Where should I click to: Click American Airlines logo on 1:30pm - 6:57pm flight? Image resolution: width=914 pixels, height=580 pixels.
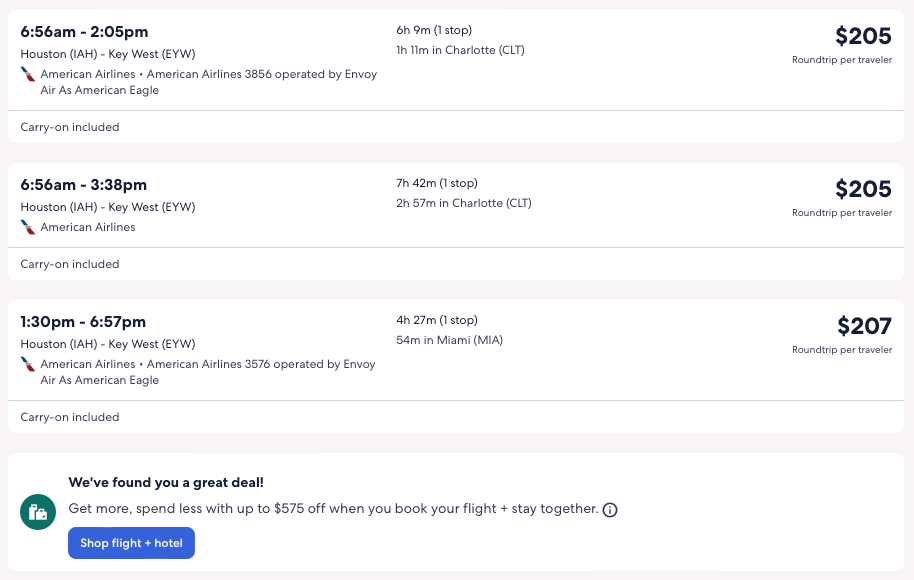click(28, 364)
